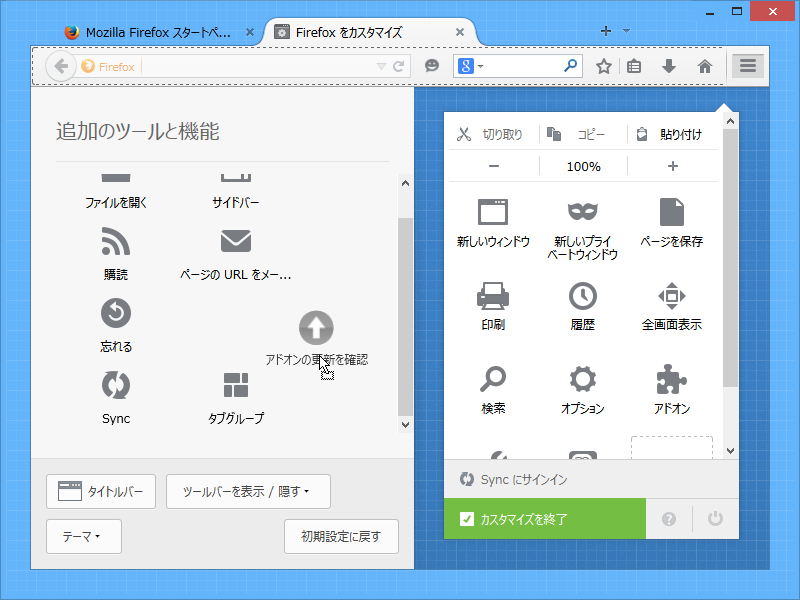800x600 pixels.
Task: Click the power quit icon in the menu panel
Action: [715, 518]
